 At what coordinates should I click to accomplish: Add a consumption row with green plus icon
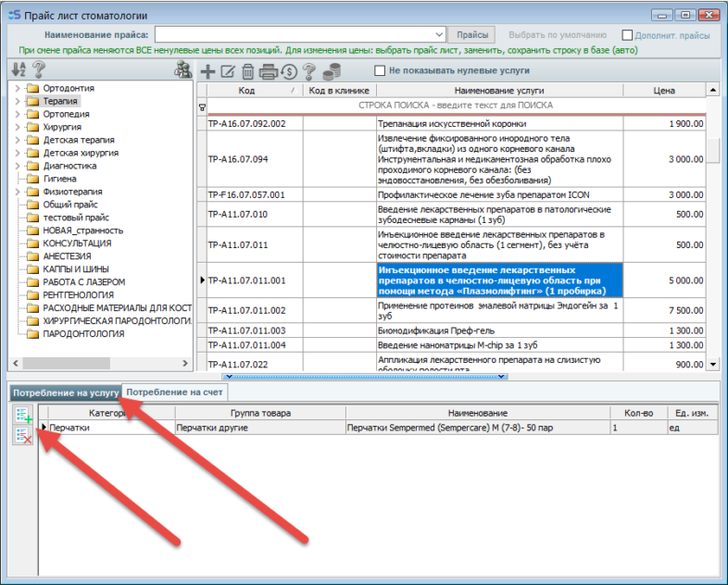24,416
